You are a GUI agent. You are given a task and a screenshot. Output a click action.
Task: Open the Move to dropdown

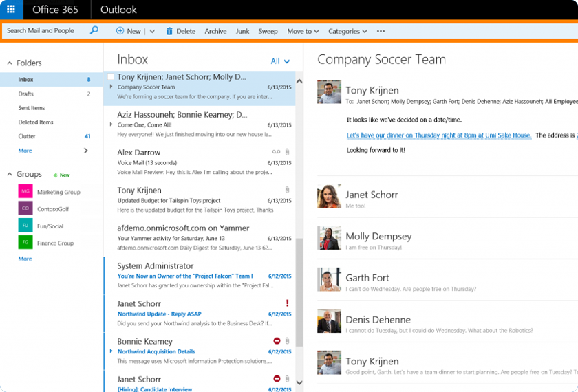(303, 32)
